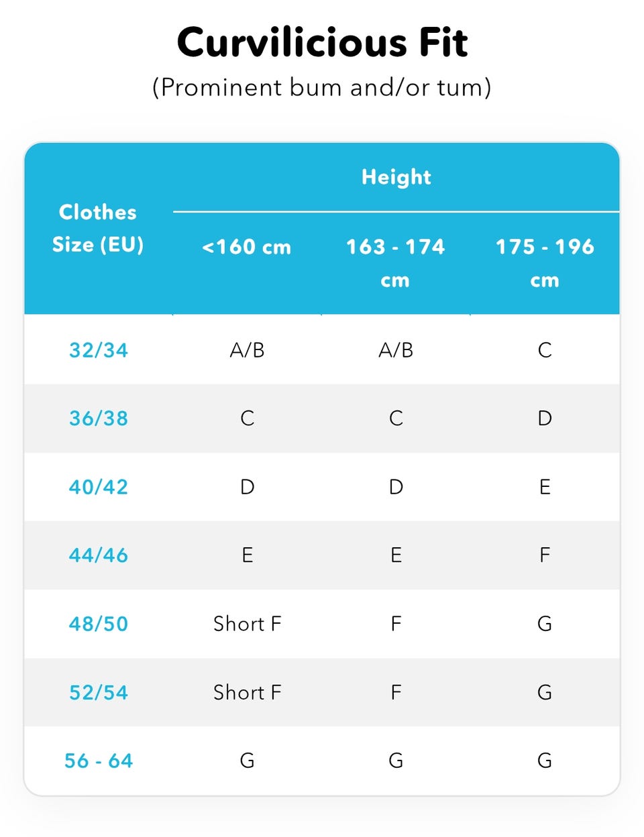Select the 'C' cell in the 32/34 row

point(545,350)
